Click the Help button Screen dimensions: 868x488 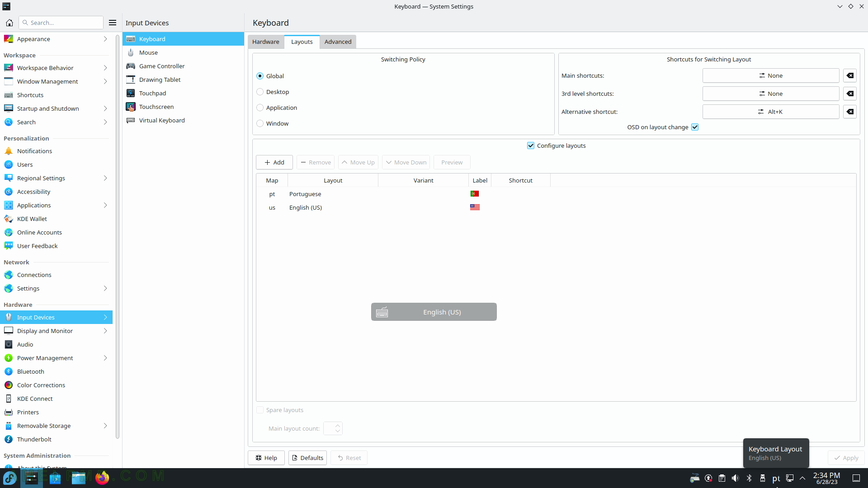266,458
